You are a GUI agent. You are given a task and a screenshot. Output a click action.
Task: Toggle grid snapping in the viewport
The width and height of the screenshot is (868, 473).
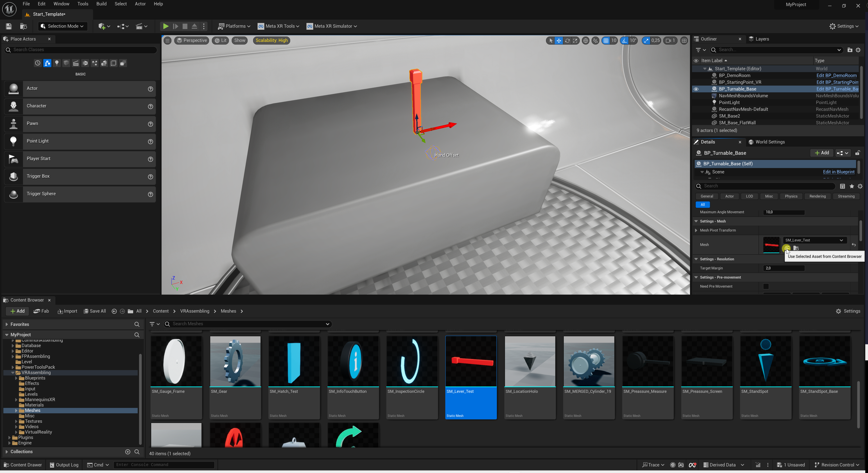click(x=606, y=40)
